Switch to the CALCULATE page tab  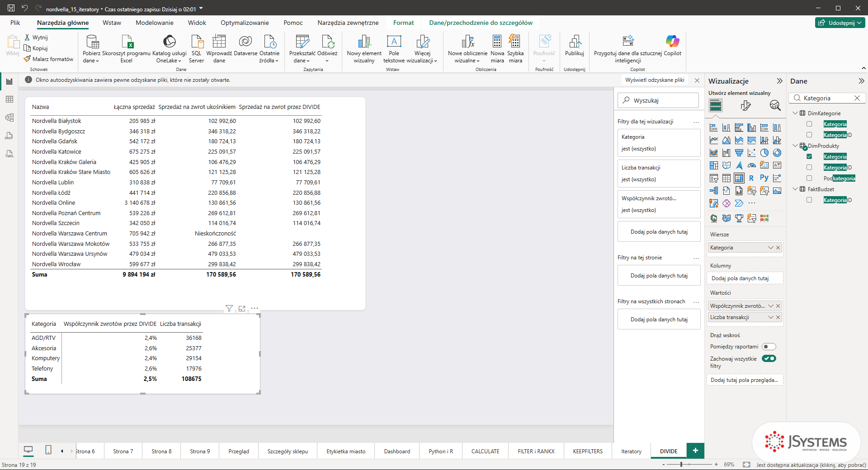[x=485, y=451]
